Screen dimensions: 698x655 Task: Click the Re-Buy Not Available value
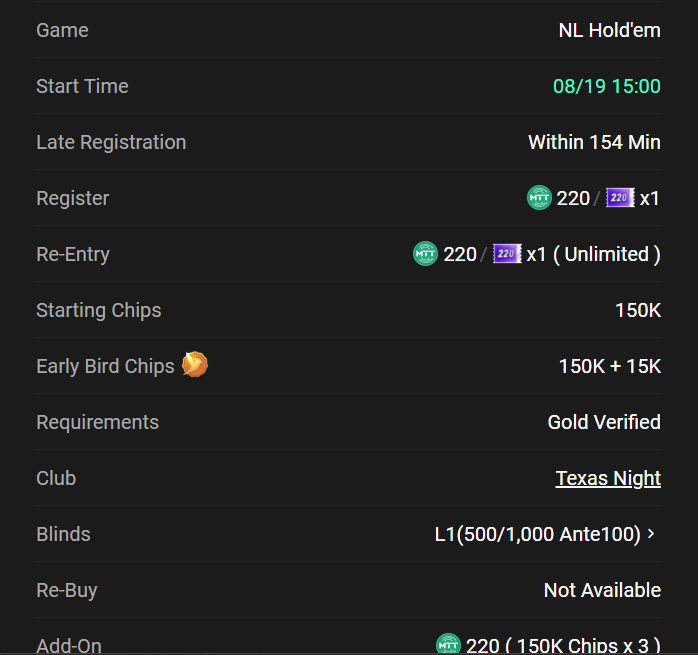tap(602, 590)
